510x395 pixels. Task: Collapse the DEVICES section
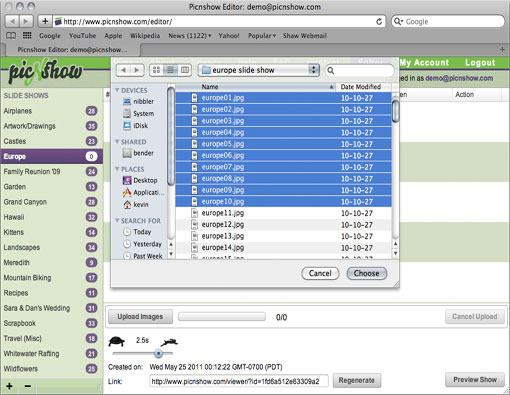(117, 90)
